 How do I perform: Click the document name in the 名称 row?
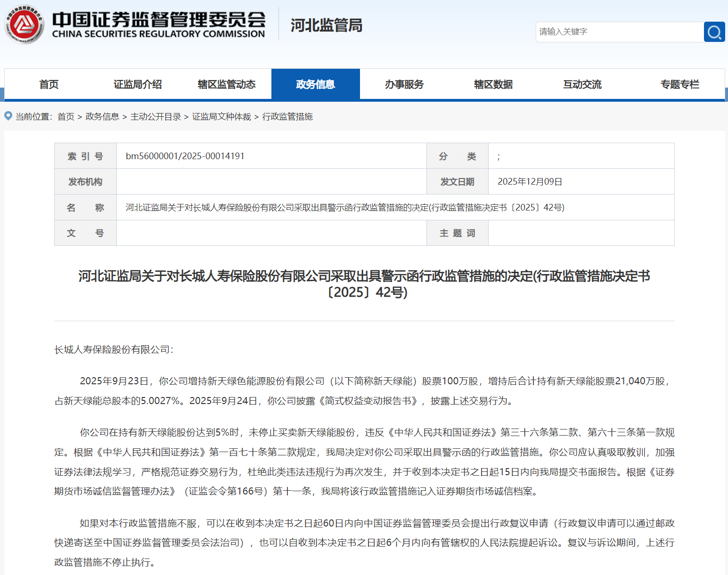pyautogui.click(x=345, y=207)
